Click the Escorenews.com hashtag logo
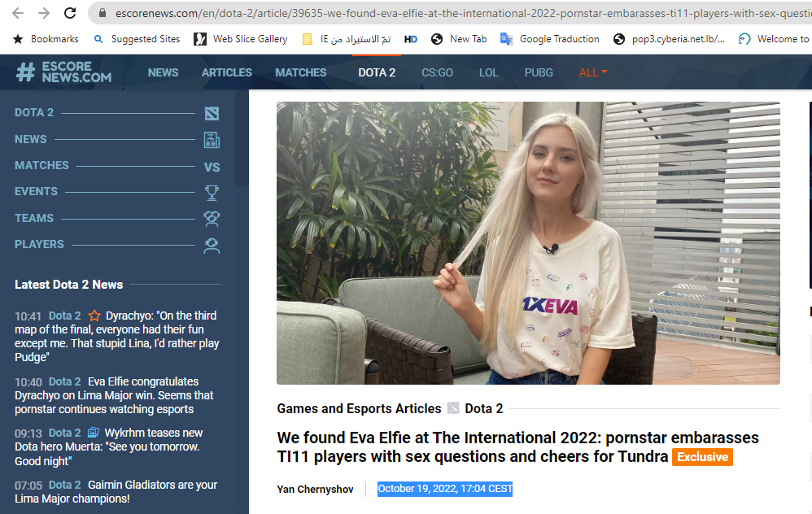Viewport: 812px width, 514px height. [x=25, y=73]
